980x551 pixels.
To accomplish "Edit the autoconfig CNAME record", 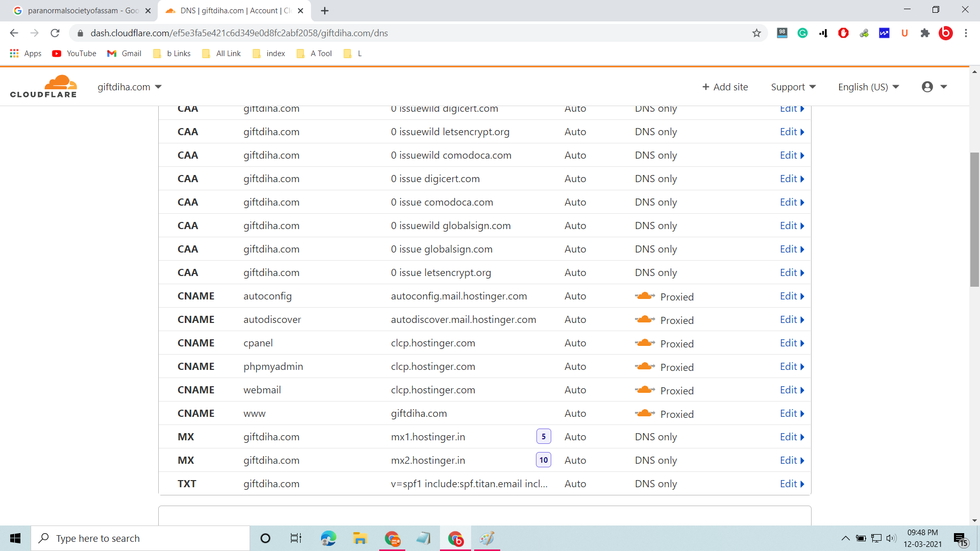I will [x=792, y=296].
